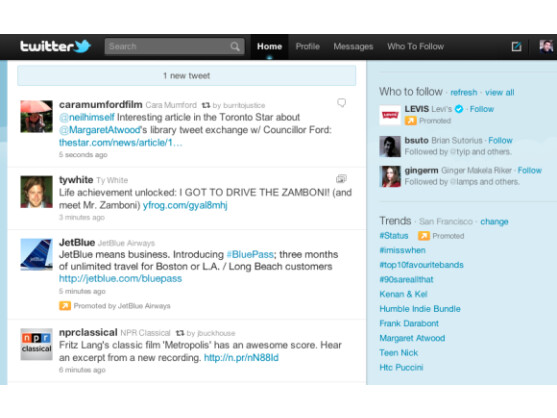This screenshot has height=418, width=557.
Task: Click the bsuto username
Action: 416,140
